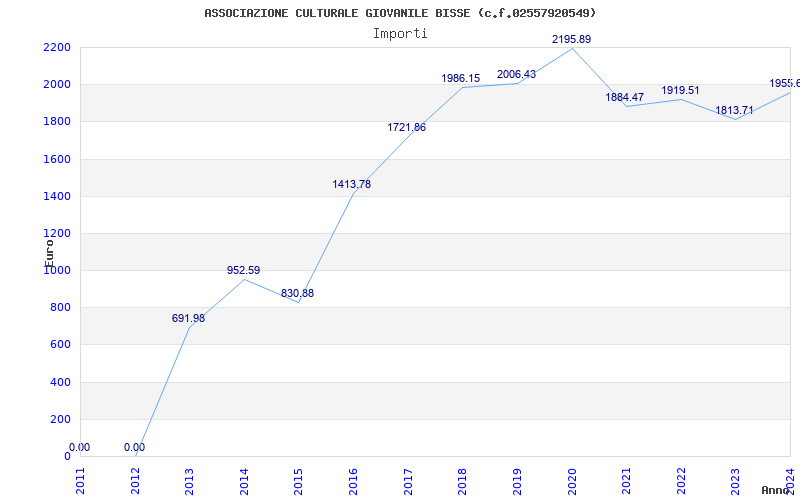Select data label 952.59
The width and height of the screenshot is (800, 500).
tap(243, 270)
